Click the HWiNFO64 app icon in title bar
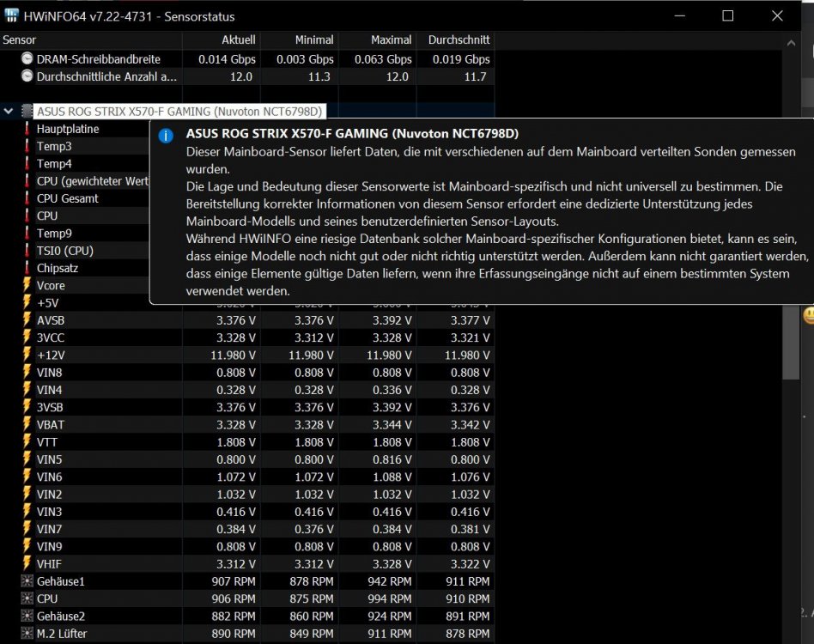 click(x=11, y=15)
